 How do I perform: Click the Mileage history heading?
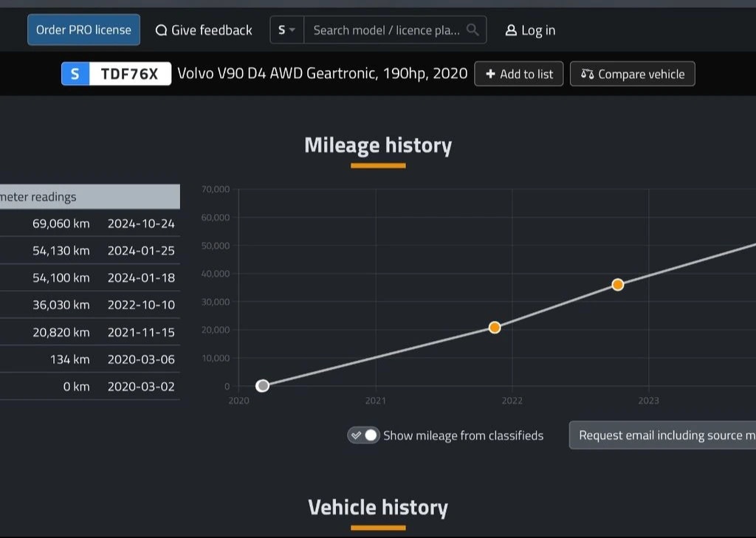[x=378, y=145]
